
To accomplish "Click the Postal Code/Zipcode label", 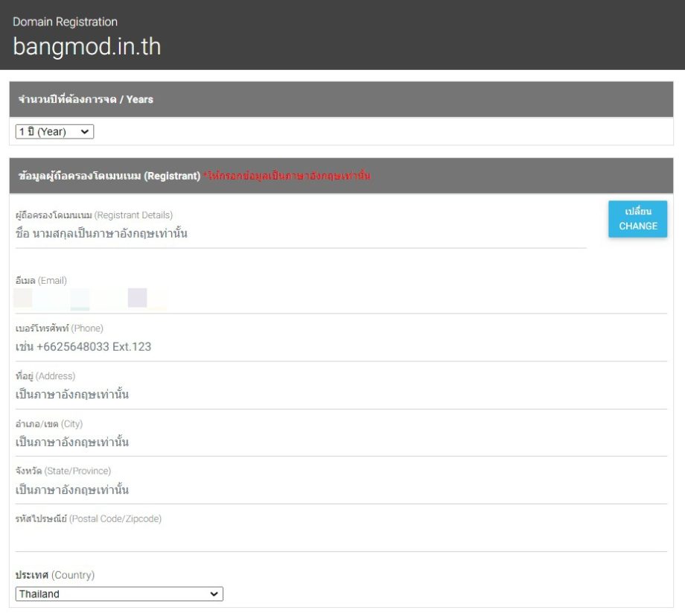I will (88, 518).
